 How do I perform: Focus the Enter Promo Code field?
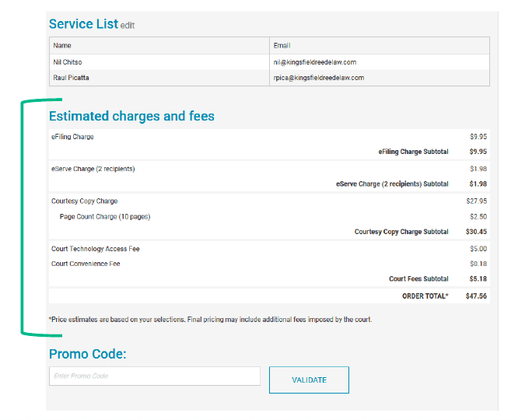154,376
